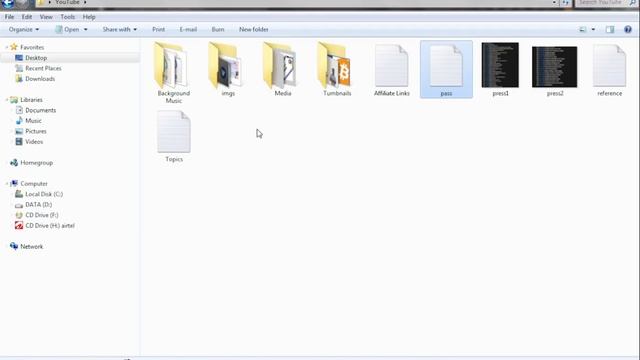Collapse the Favorites tree arrow
Image resolution: width=640 pixels, height=360 pixels.
pyautogui.click(x=7, y=47)
